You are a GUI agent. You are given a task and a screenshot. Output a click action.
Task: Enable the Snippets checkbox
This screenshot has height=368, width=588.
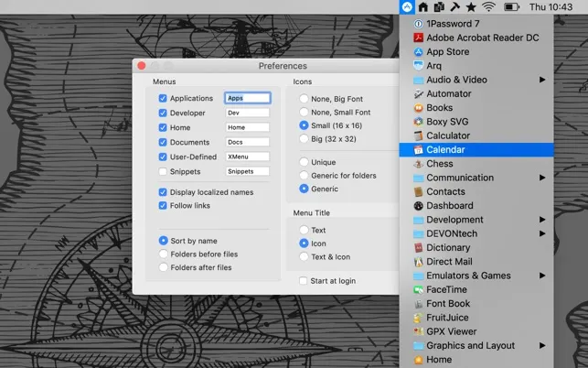[163, 171]
